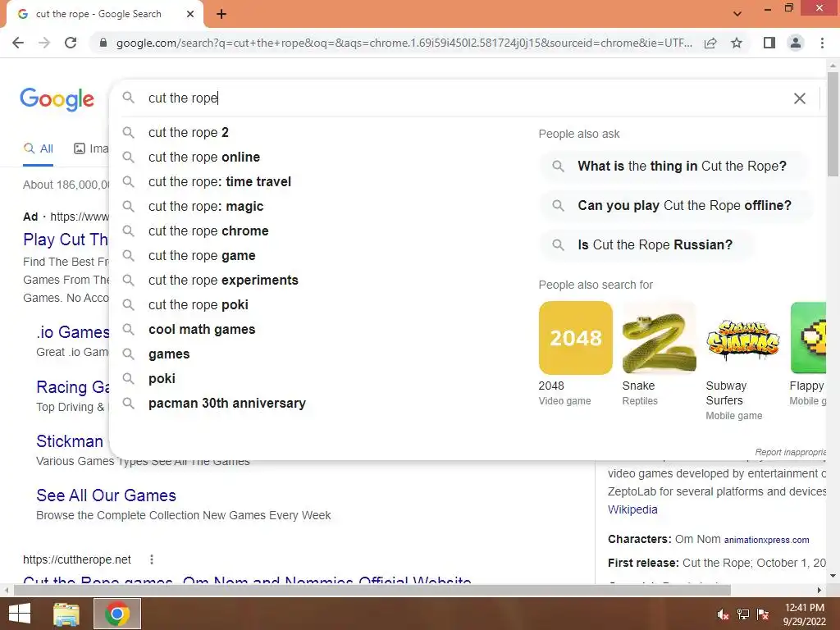Open the Subway Surfers thumbnail
Viewport: 840px width, 630px height.
coord(742,337)
